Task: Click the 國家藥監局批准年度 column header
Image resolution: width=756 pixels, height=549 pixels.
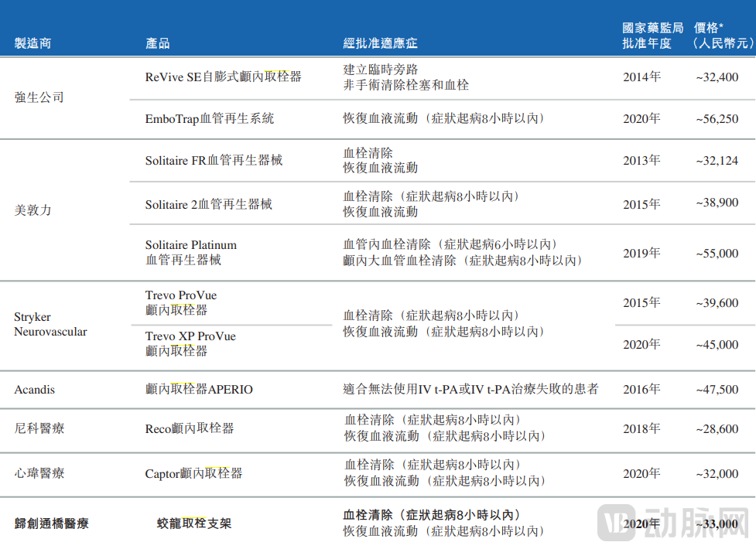Action: click(x=653, y=36)
